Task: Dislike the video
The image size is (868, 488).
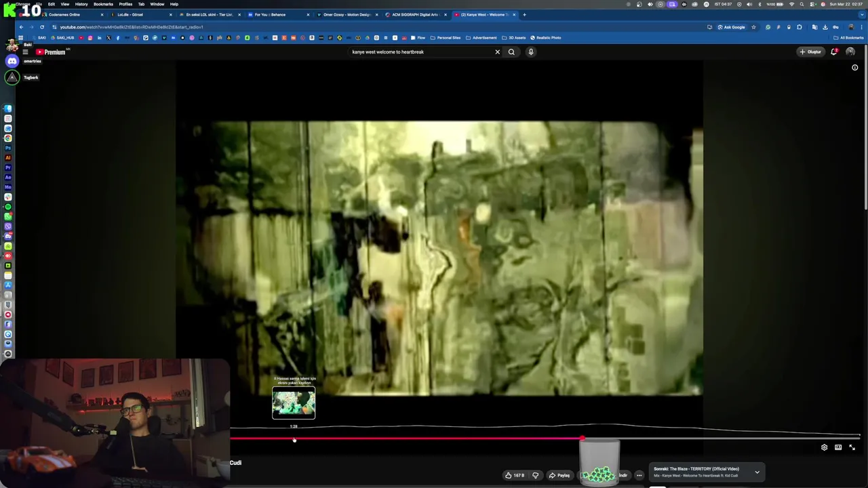Action: 536,475
